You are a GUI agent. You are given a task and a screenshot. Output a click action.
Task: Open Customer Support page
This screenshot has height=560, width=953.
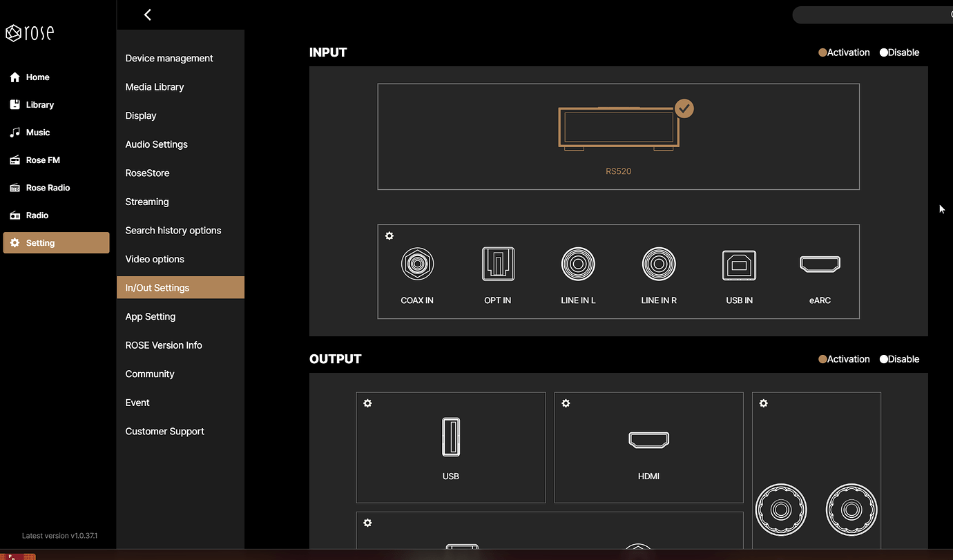click(180, 432)
